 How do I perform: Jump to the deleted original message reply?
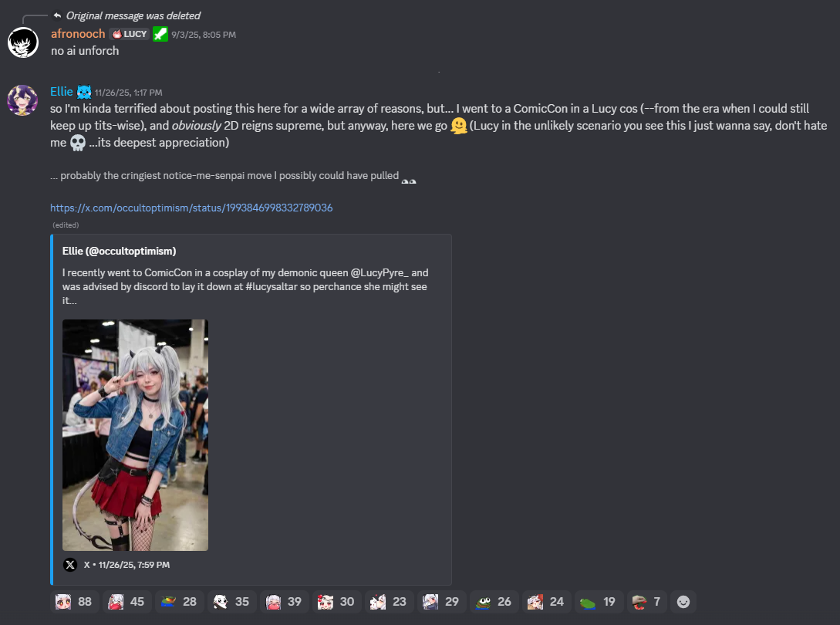pyautogui.click(x=133, y=15)
